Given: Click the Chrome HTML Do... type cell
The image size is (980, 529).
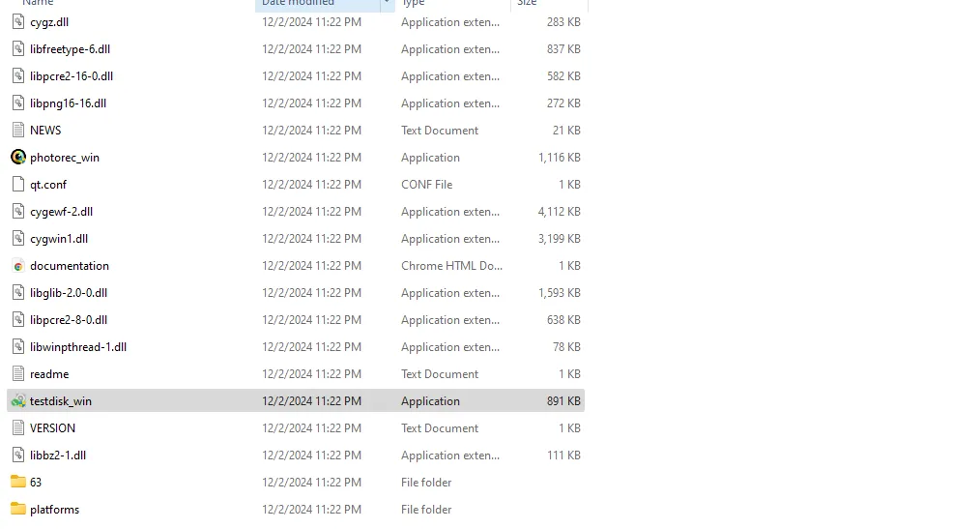Looking at the screenshot, I should click(452, 266).
